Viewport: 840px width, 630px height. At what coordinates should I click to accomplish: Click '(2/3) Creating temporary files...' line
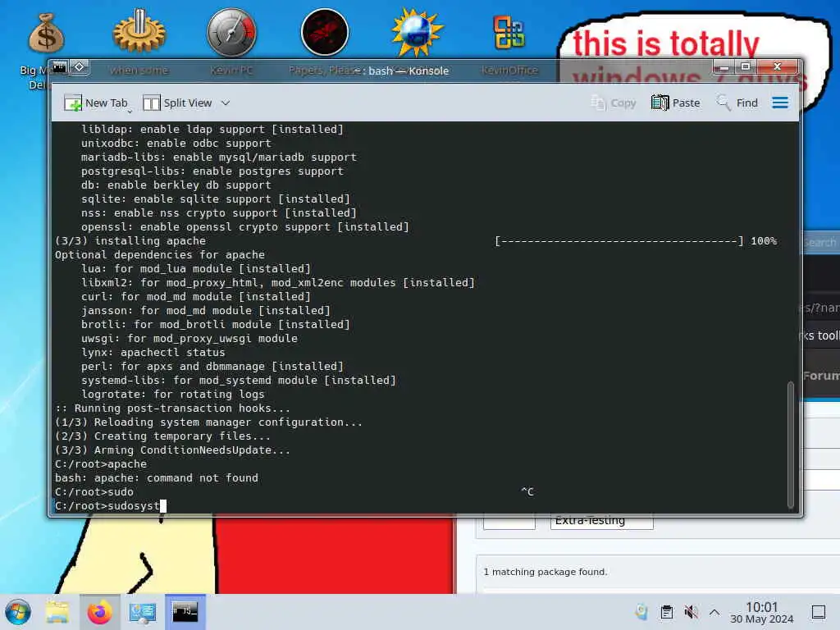pos(163,436)
